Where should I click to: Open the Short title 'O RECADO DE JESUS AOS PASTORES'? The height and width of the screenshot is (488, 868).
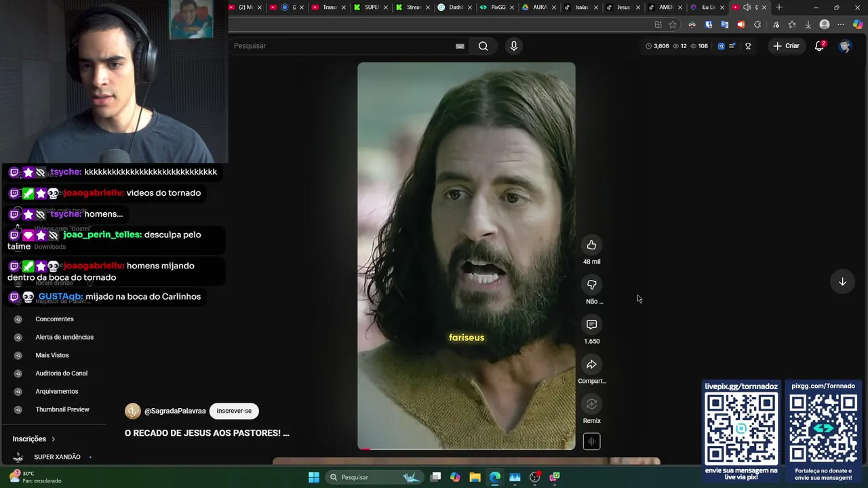click(207, 433)
